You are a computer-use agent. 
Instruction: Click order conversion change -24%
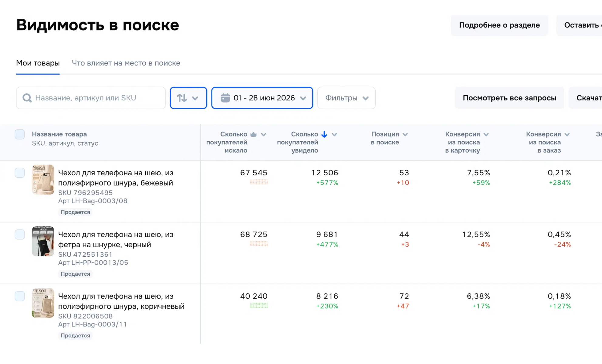(x=562, y=244)
